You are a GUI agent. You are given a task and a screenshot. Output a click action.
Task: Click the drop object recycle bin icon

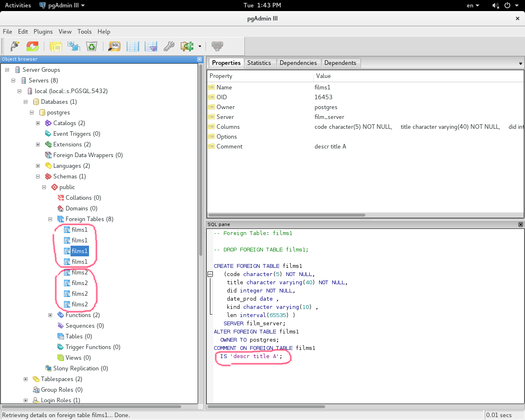(x=91, y=46)
